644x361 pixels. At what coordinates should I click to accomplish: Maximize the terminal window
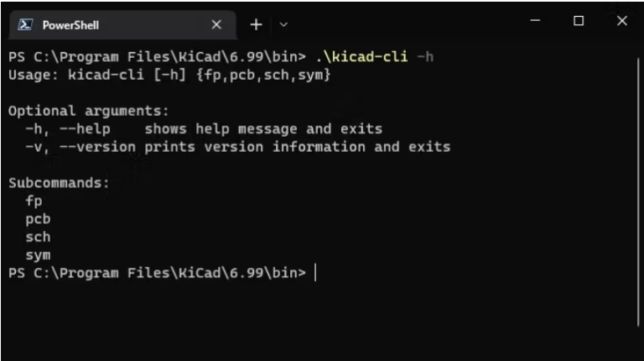pyautogui.click(x=579, y=20)
